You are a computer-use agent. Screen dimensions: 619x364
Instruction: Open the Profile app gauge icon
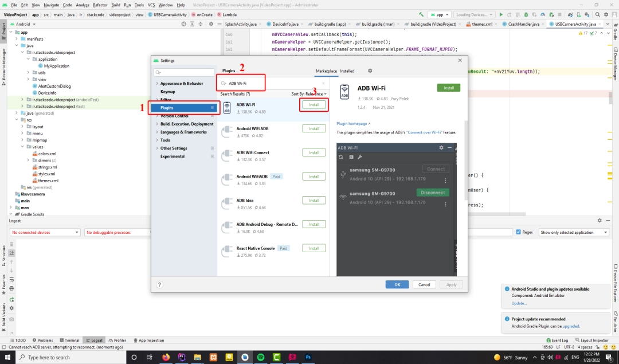pyautogui.click(x=543, y=14)
